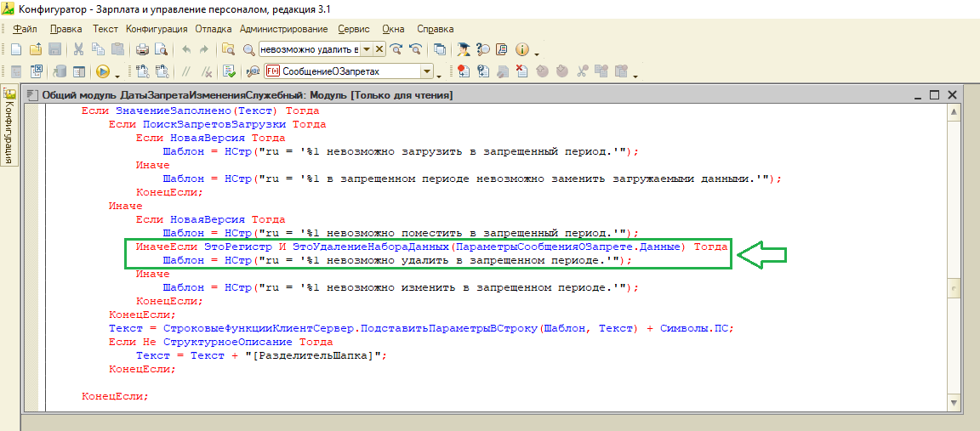Open the Syntax Assistant graduate-cap icon
Viewport: 980px width, 431px height.
[x=464, y=49]
